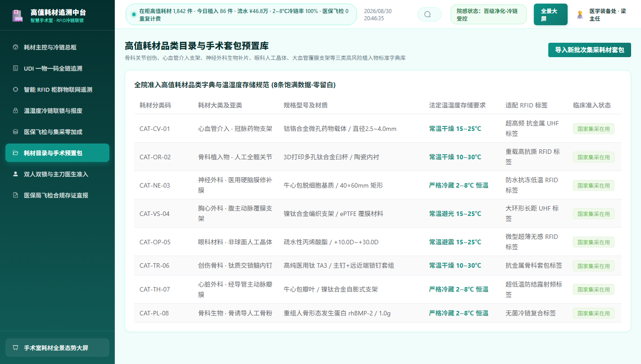Click the user avatar icon for 梁主任
The image size is (641, 364).
[x=580, y=14]
